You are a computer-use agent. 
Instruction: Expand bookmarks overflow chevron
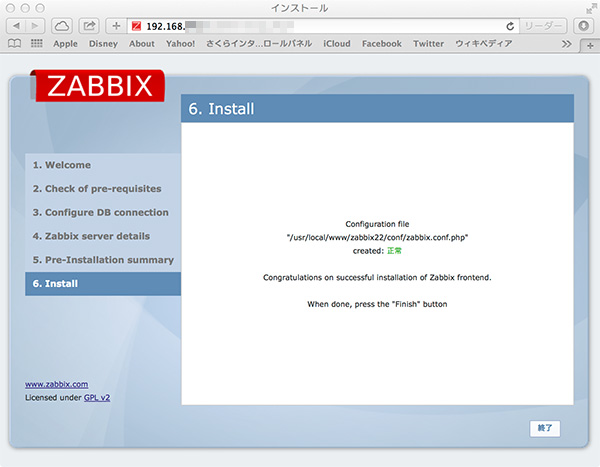567,44
